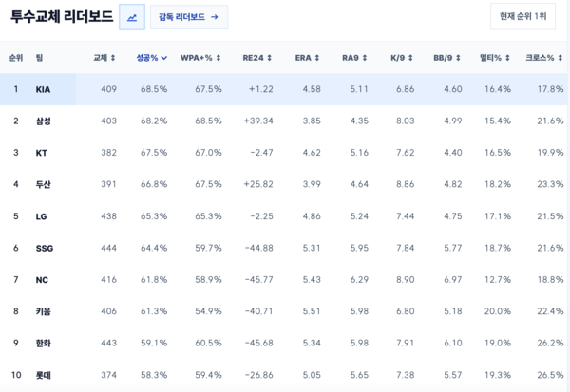Sort by 성공% column header
The width and height of the screenshot is (570, 392).
152,58
